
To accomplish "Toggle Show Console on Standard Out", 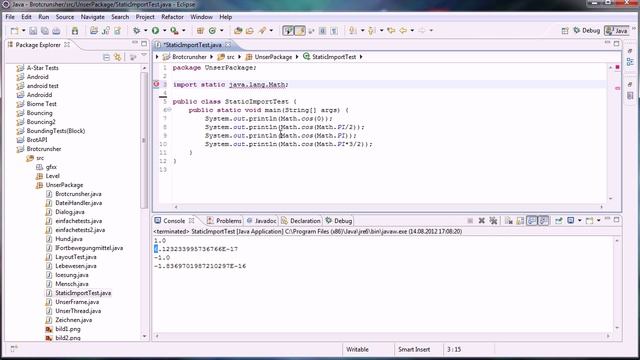I will click(x=532, y=221).
